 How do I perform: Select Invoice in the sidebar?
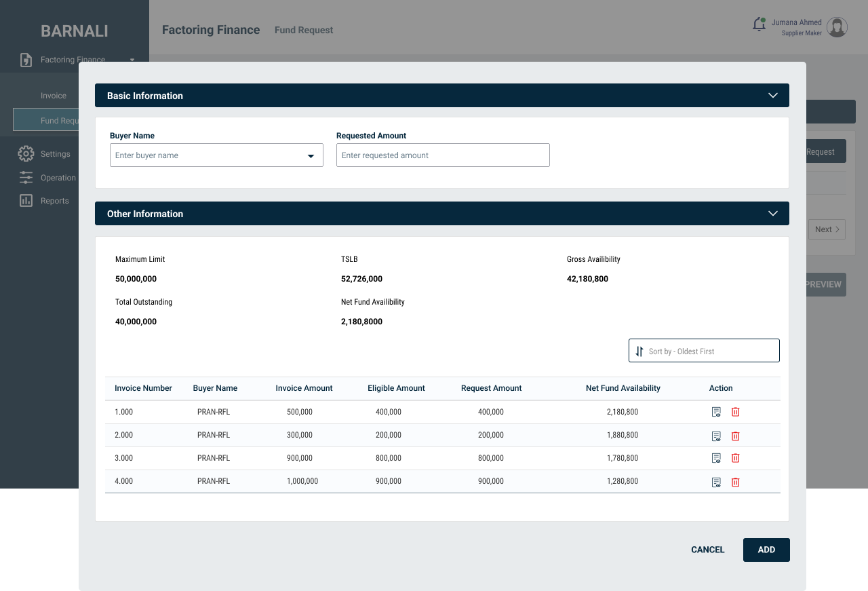(x=54, y=96)
